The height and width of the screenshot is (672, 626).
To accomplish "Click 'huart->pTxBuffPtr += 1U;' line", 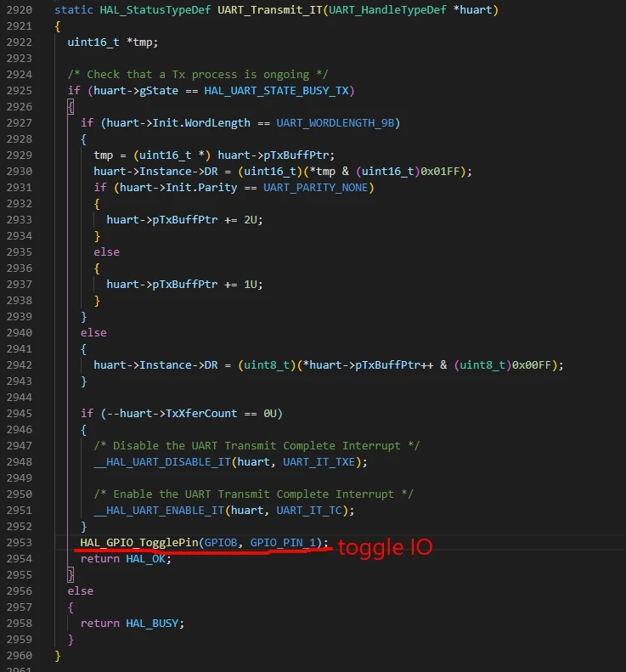I will [x=184, y=285].
